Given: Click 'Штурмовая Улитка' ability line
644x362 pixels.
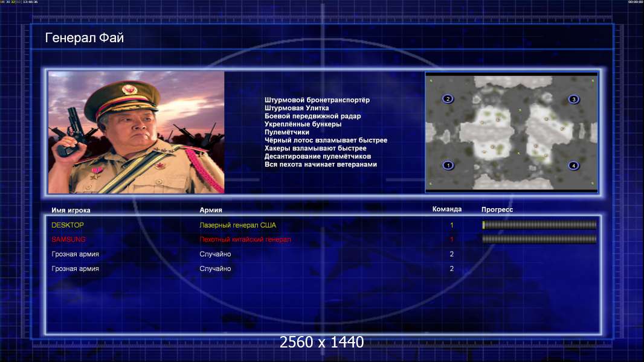Looking at the screenshot, I should point(297,108).
